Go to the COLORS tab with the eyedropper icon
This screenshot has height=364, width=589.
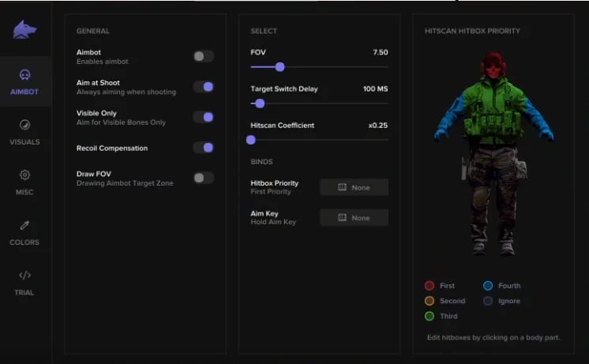[24, 233]
